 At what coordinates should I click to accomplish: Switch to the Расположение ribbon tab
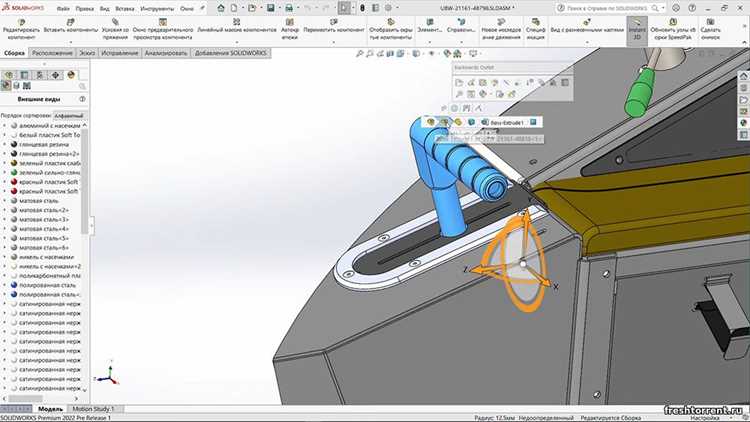(x=52, y=53)
